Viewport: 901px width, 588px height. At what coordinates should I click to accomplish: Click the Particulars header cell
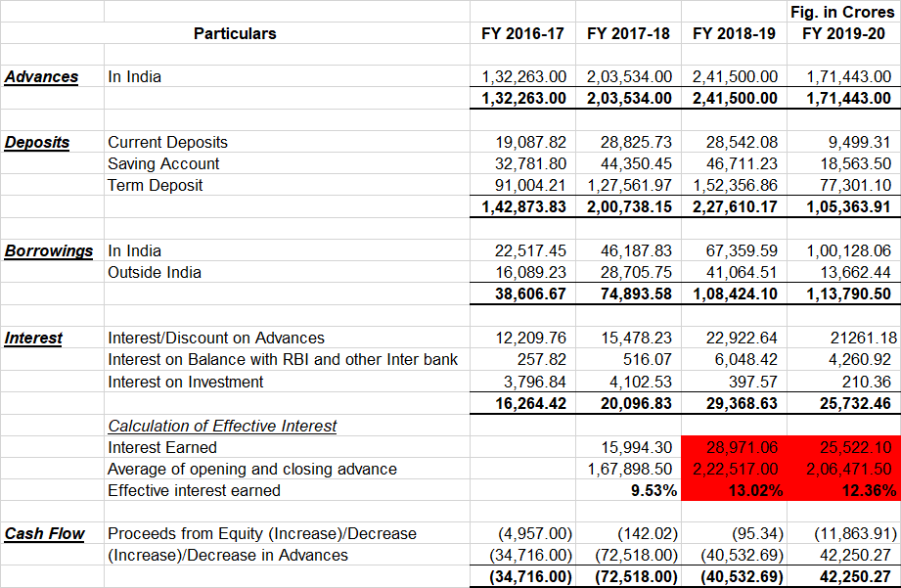pos(235,33)
